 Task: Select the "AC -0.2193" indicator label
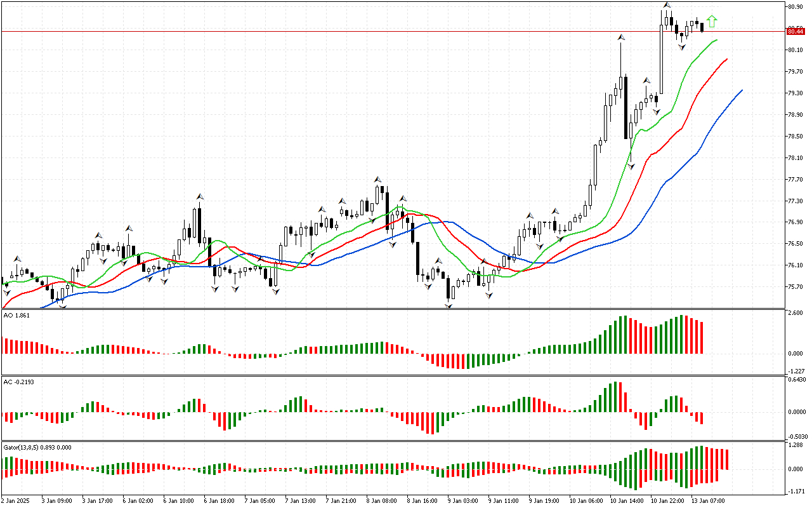pyautogui.click(x=18, y=382)
